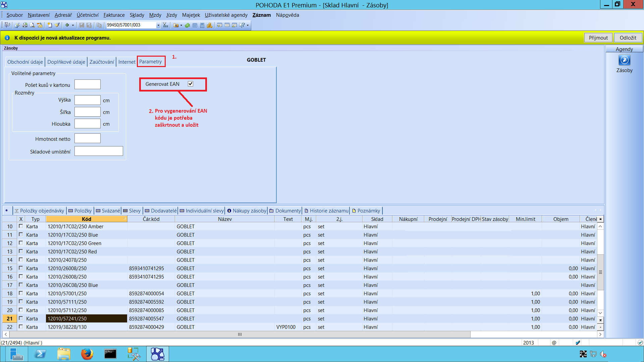The height and width of the screenshot is (362, 644).
Task: Tick the checkbox in row 12
Action: pyautogui.click(x=21, y=243)
